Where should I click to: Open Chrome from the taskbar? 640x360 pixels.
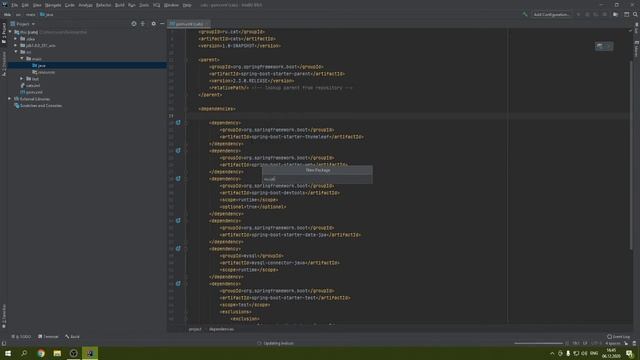(x=41, y=353)
